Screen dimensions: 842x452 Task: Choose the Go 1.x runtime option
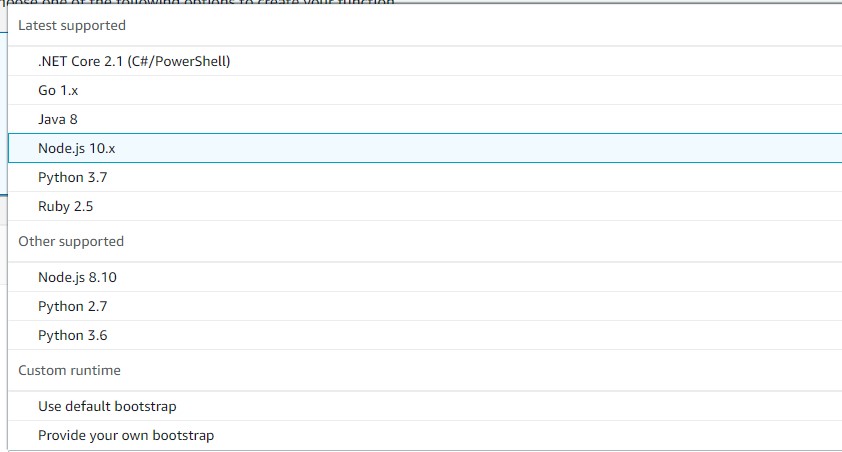pos(58,90)
